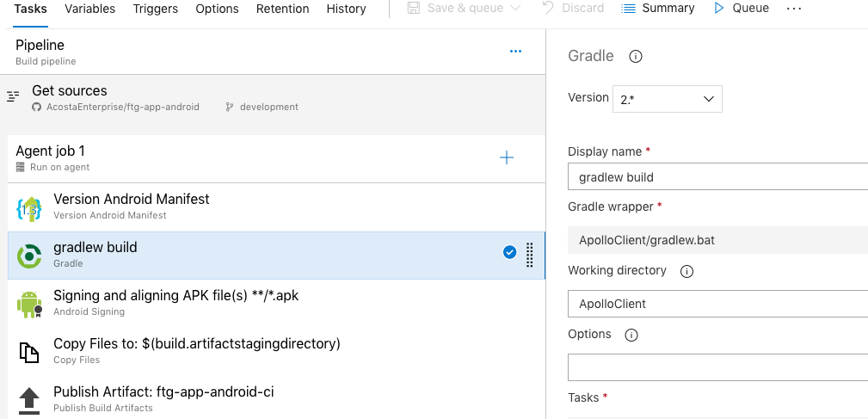Click the Get sources list icon

pos(13,96)
